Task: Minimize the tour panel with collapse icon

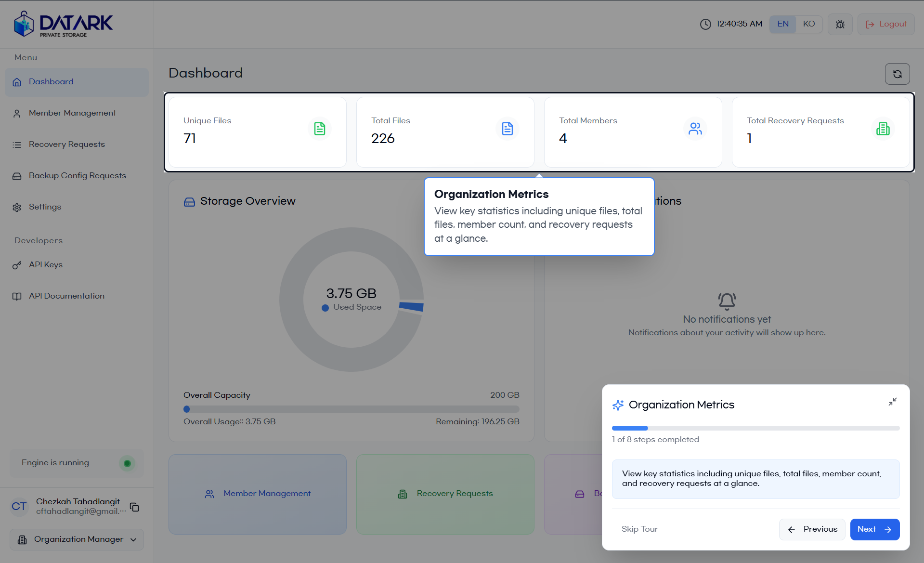Action: [892, 402]
